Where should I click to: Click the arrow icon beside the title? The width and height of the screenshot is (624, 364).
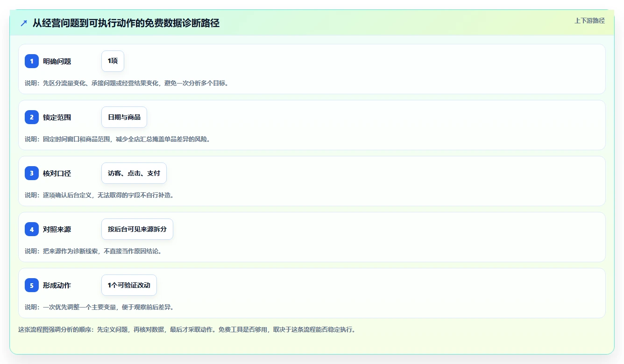(24, 23)
